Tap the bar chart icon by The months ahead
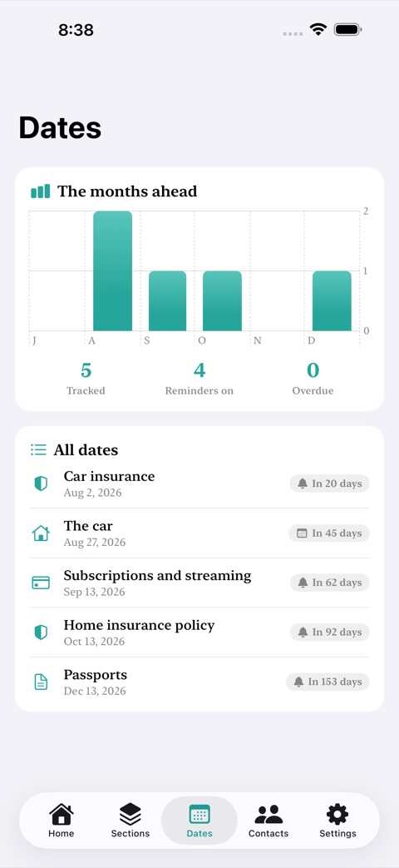This screenshot has width=399, height=868. (41, 191)
